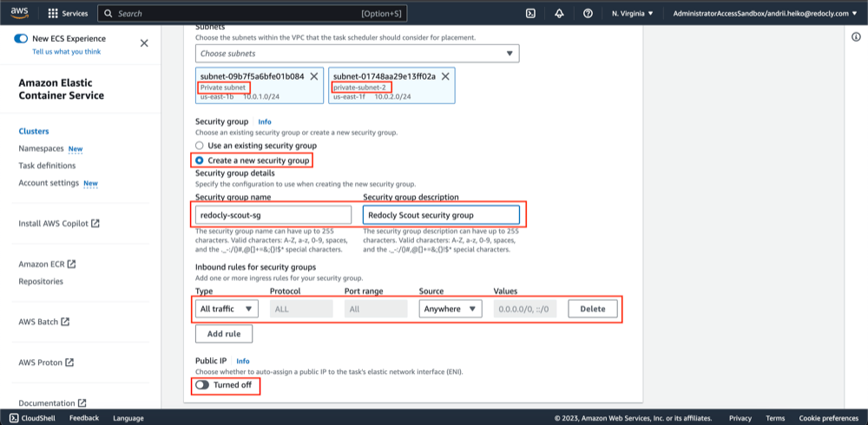Close the ECS side navigation panel
The width and height of the screenshot is (868, 425).
pos(144,43)
